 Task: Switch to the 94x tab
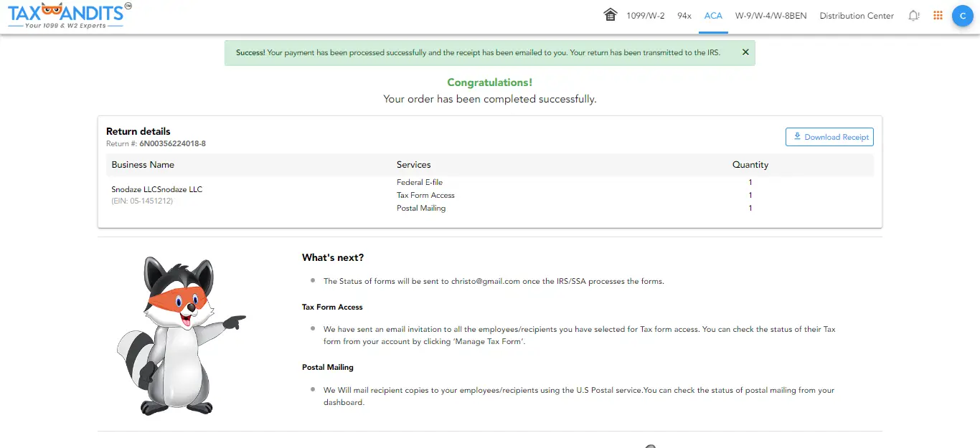[x=684, y=16]
